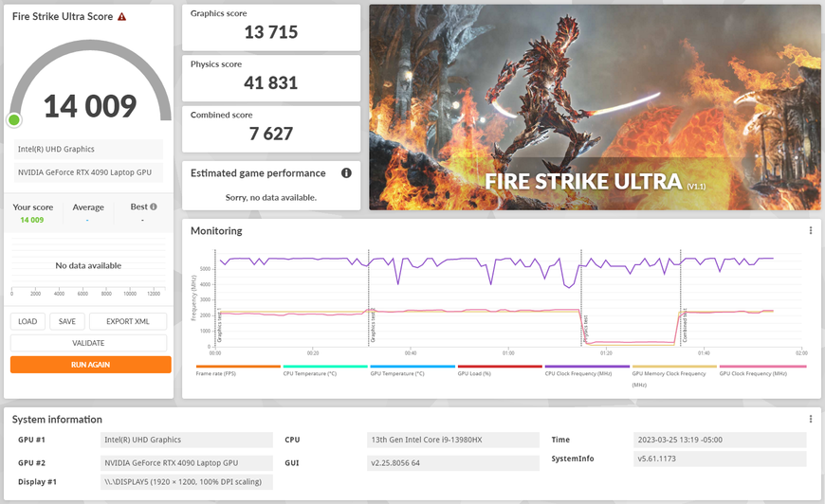Click the 'No data available' score distribution chart
This screenshot has width=825, height=504.
(88, 266)
